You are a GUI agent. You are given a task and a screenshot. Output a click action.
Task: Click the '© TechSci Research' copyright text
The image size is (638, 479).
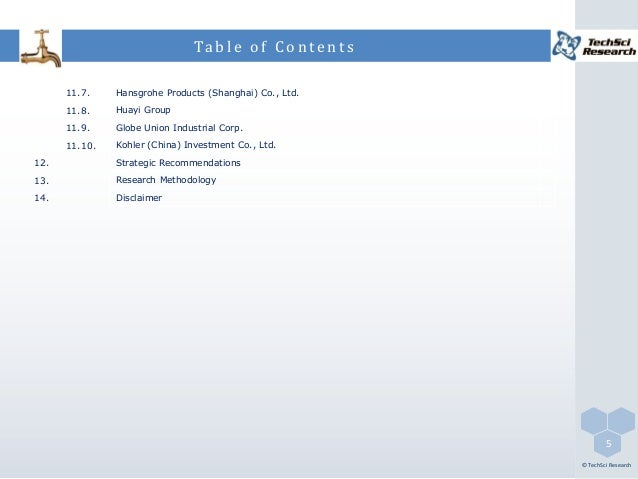point(606,465)
